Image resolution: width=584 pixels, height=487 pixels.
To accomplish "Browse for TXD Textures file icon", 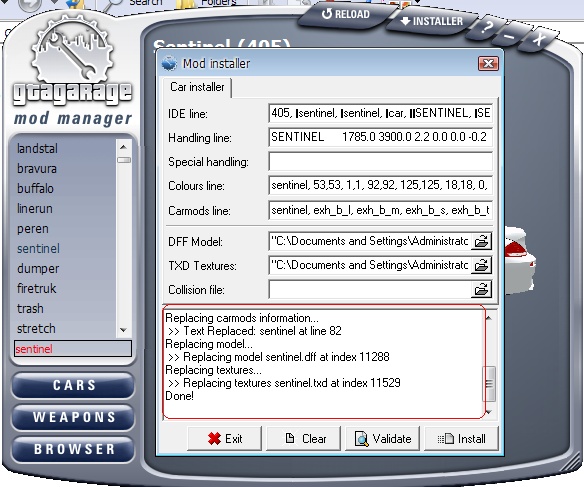I will 481,265.
